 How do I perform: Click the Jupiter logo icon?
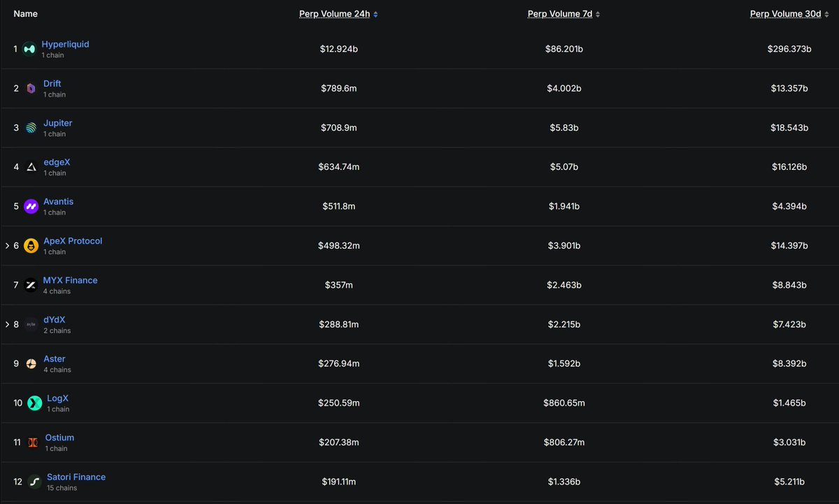coord(31,128)
